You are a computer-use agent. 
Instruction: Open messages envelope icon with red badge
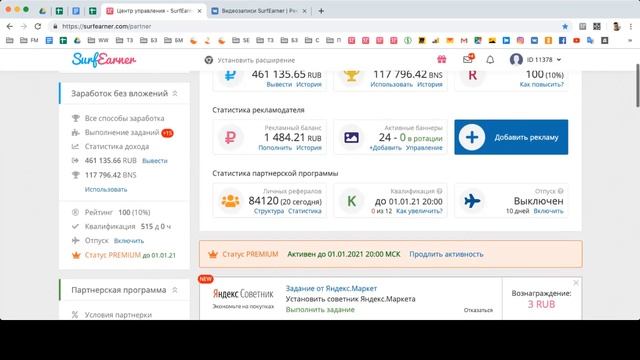tap(468, 59)
